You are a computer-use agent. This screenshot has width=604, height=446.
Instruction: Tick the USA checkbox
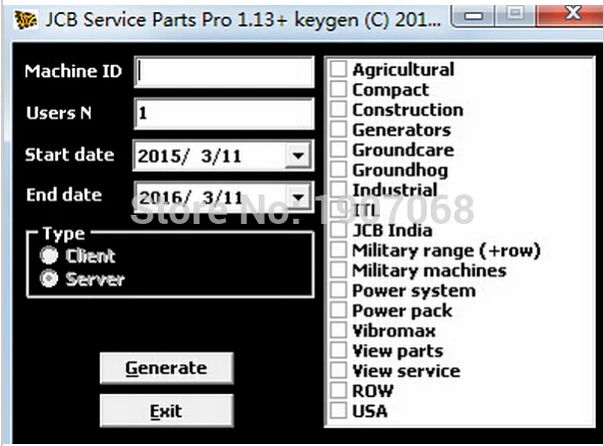(x=339, y=411)
